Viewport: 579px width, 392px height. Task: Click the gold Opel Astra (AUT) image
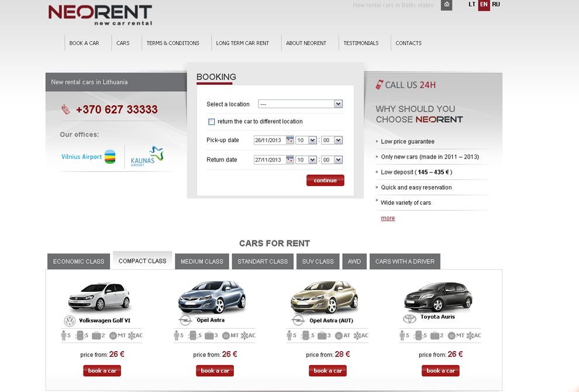pos(325,297)
